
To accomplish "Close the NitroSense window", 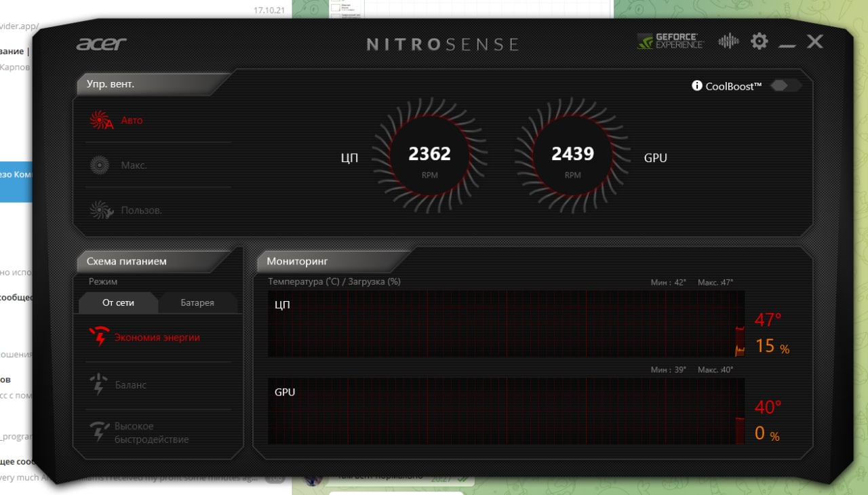I will [x=815, y=41].
